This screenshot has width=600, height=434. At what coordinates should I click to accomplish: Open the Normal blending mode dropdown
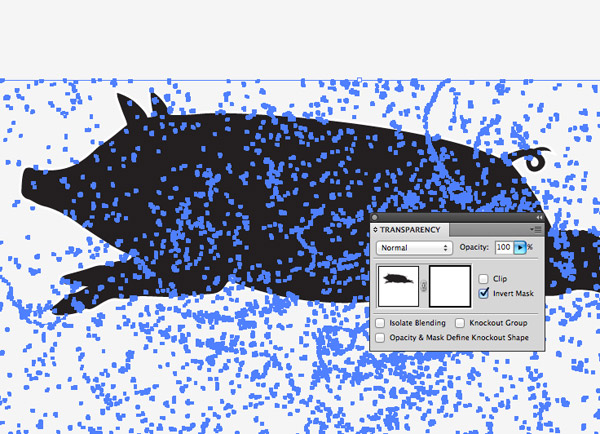(414, 248)
